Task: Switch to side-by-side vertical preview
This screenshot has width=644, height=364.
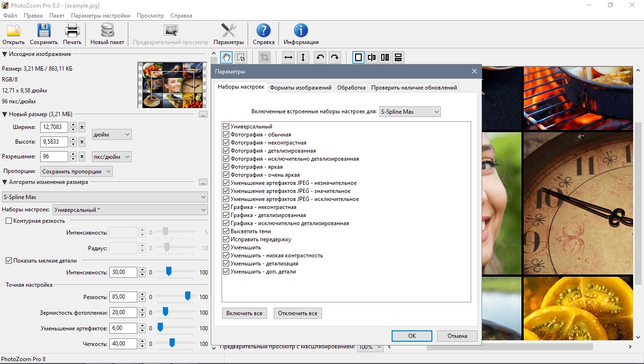Action: pyautogui.click(x=385, y=57)
